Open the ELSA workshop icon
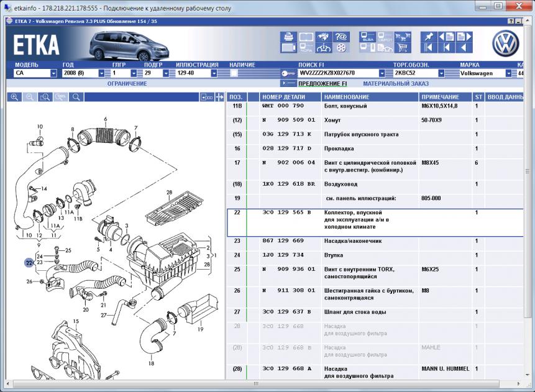535x392 pixels. pos(368,37)
